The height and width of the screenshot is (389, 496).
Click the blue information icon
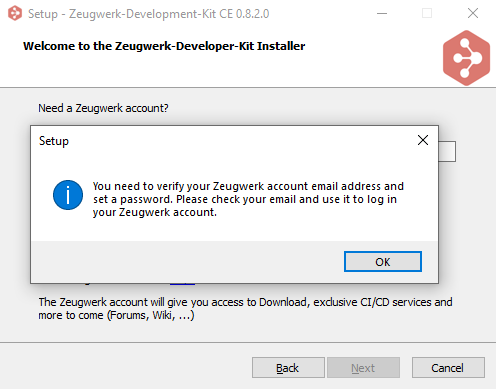(68, 195)
